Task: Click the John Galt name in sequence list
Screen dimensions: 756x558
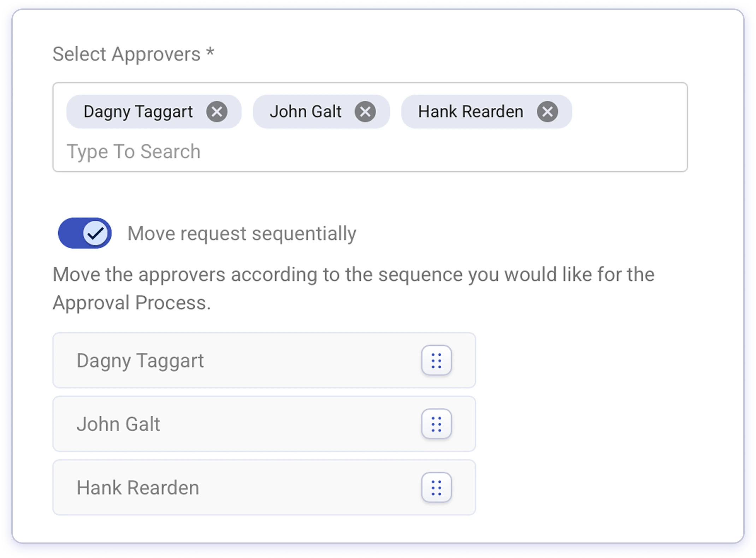Action: [x=118, y=424]
